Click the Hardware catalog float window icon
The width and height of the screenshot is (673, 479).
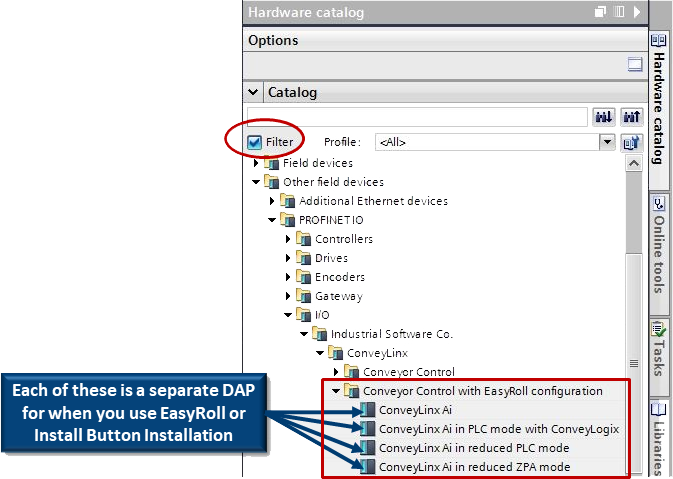tap(600, 12)
